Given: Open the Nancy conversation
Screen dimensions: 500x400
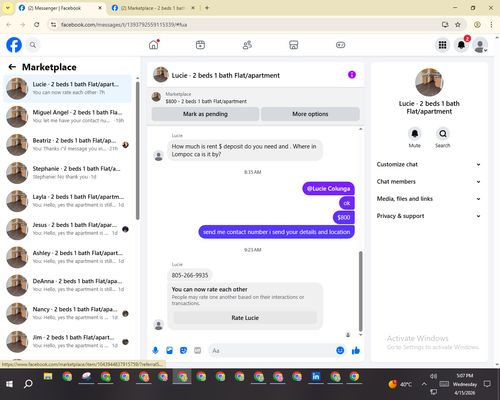Looking at the screenshot, I should 67,313.
